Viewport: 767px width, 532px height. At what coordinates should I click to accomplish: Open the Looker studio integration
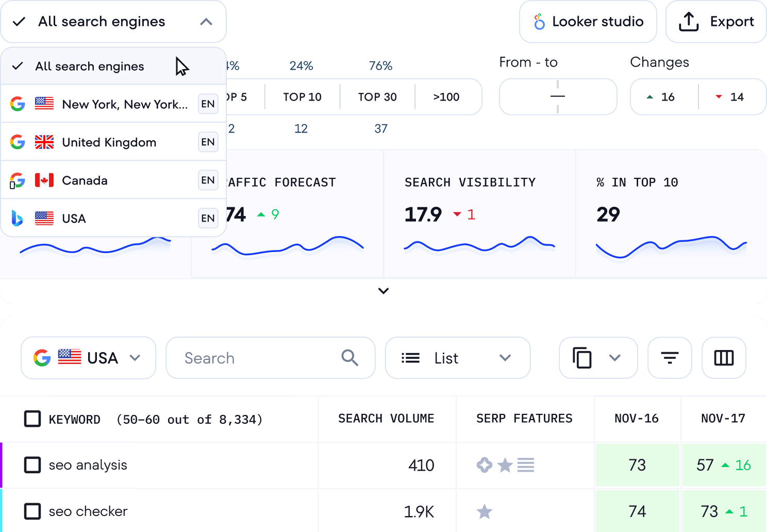587,21
